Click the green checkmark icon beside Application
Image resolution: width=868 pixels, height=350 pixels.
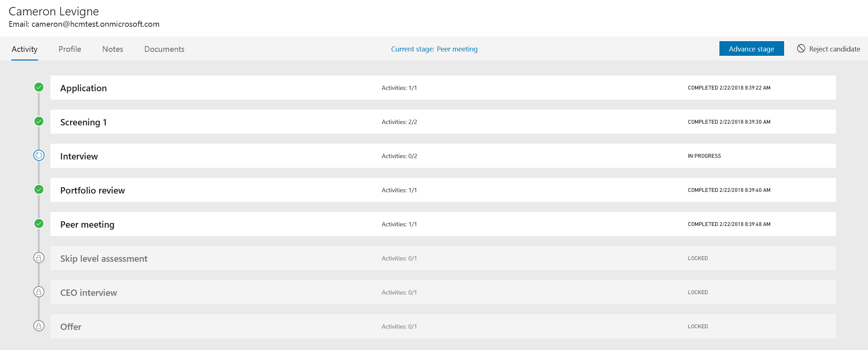39,87
